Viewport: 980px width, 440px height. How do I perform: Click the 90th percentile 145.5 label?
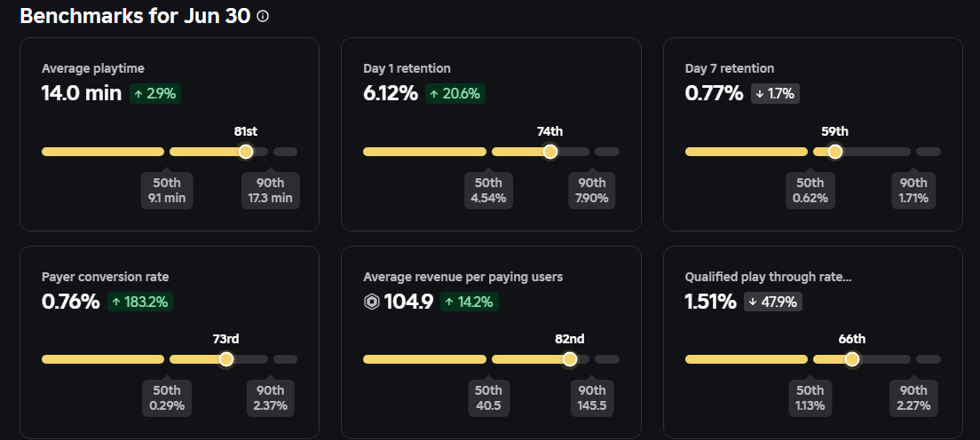click(x=591, y=397)
